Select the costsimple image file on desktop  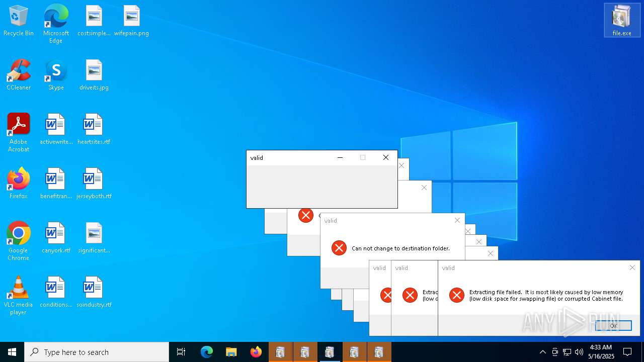[x=94, y=21]
